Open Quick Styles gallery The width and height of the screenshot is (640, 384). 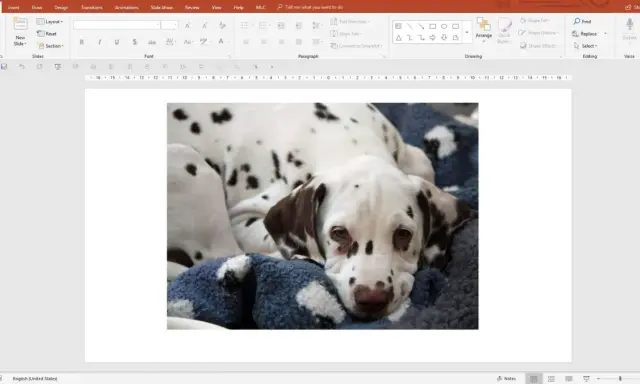pos(504,30)
